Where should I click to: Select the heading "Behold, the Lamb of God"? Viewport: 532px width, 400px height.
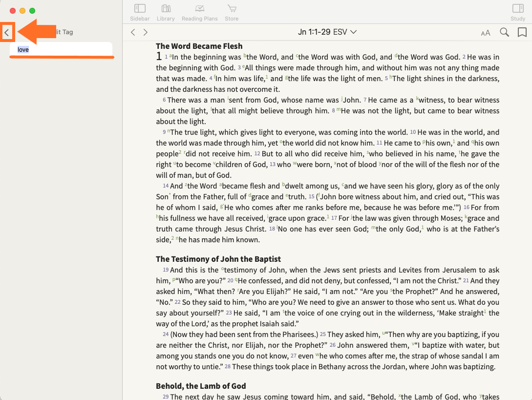pos(201,386)
